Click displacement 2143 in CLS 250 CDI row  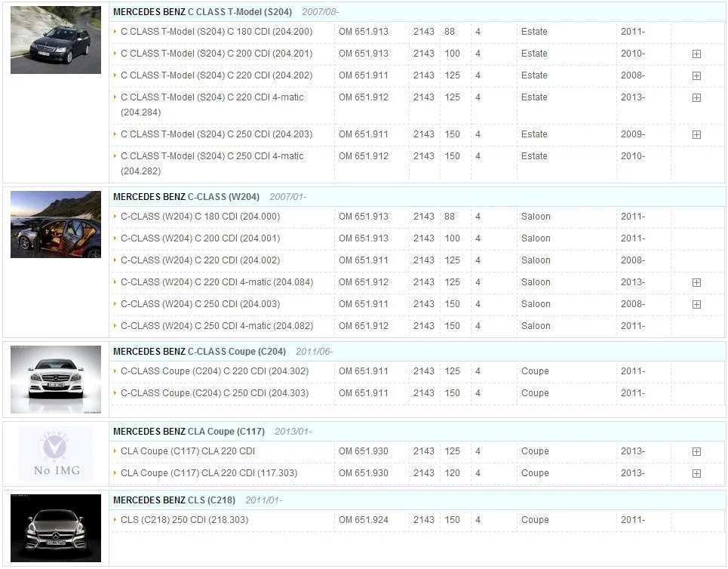[x=424, y=520]
